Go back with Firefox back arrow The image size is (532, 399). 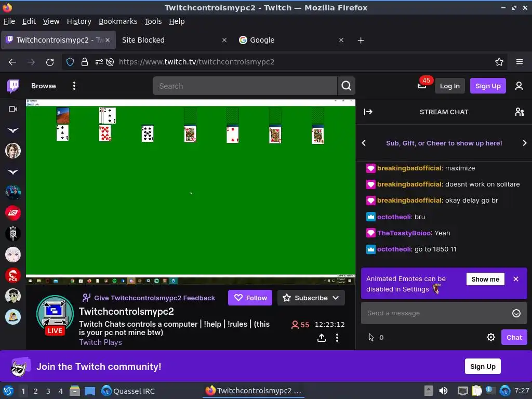point(12,62)
